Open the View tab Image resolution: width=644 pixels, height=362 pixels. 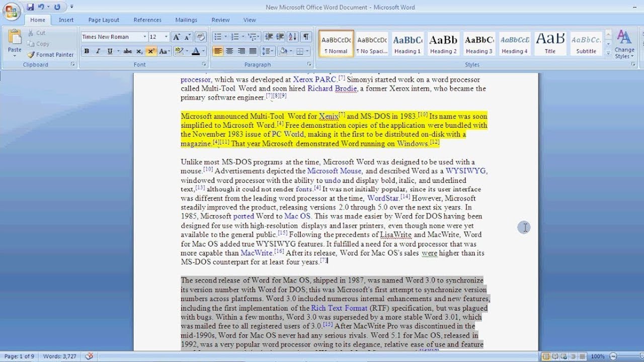pyautogui.click(x=250, y=20)
